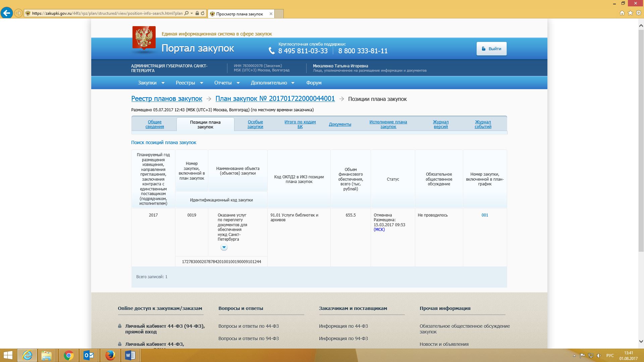Viewport: 644px width, 362px height.
Task: Open 'Вопросы и ответы по 94-ФЗ' link
Action: (249, 339)
